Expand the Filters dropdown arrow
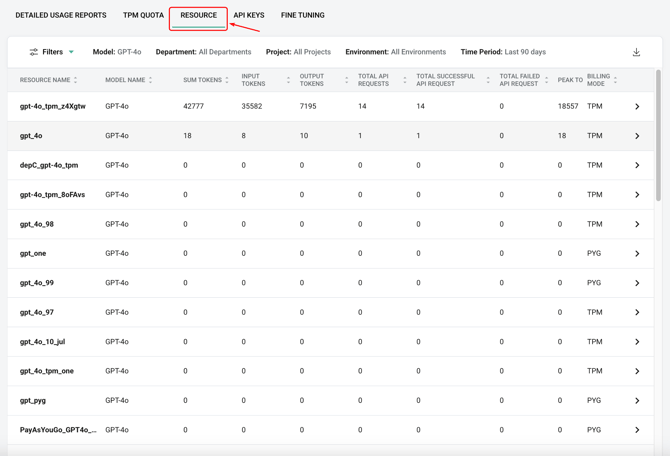Viewport: 670px width, 456px height. click(x=71, y=52)
